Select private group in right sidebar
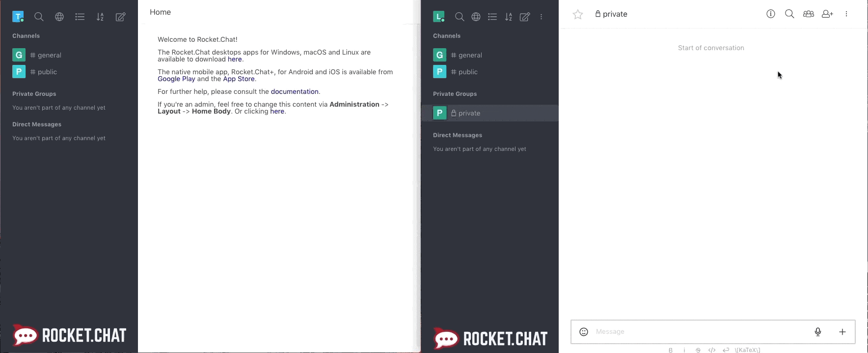Screen dimensions: 868x353 pyautogui.click(x=490, y=113)
